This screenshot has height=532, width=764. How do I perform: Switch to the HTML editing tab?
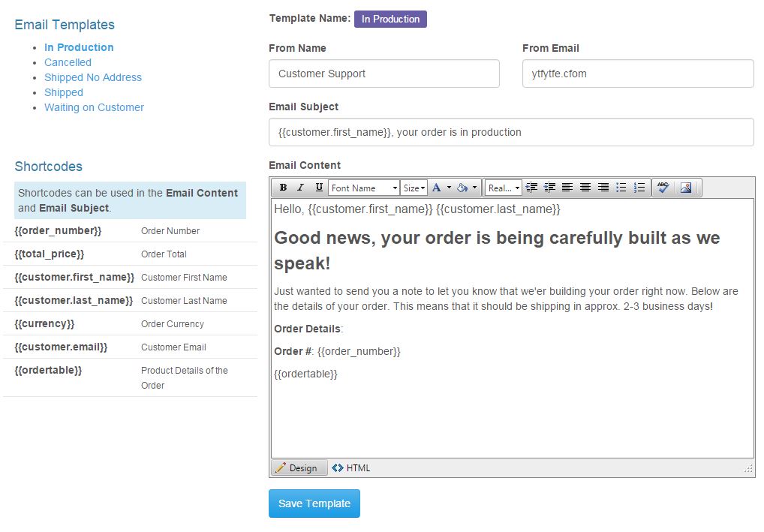click(350, 467)
